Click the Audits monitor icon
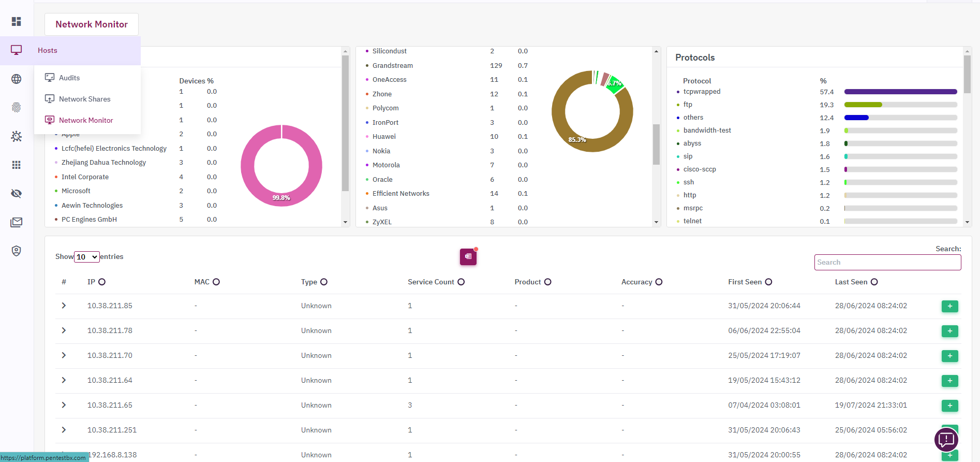The image size is (980, 462). 50,78
